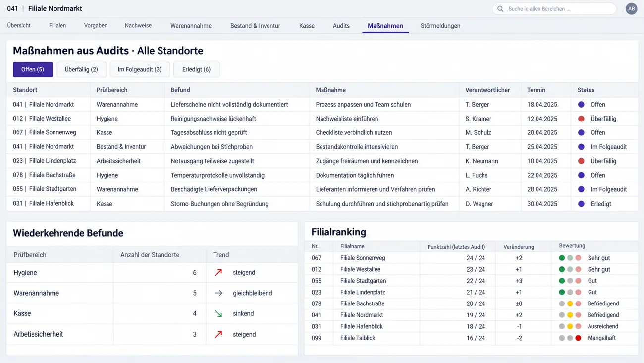Select '012 | Filiale Westallee' in measures table
This screenshot has width=644, height=363.
pos(42,119)
